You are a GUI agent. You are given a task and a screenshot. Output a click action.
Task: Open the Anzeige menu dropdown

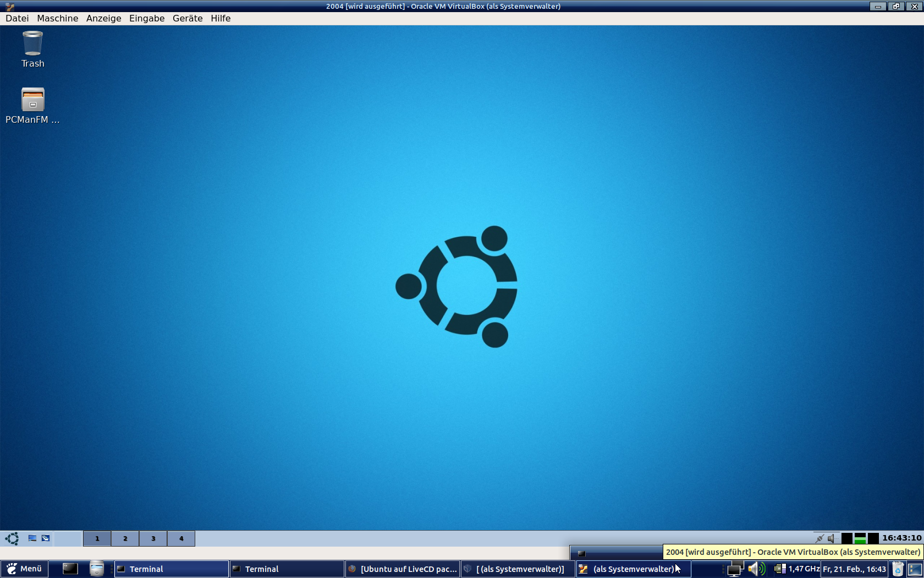(x=103, y=18)
